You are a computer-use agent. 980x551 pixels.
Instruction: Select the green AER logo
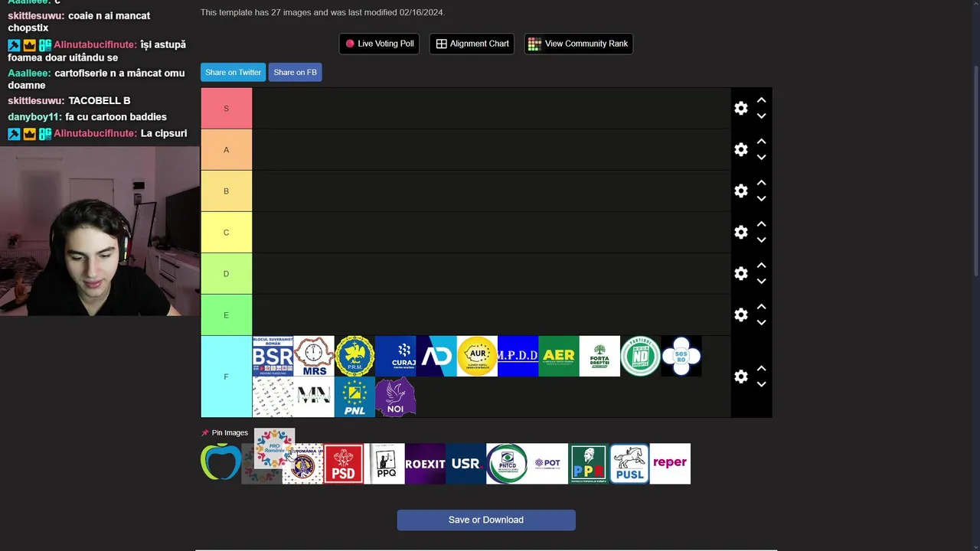tap(559, 356)
